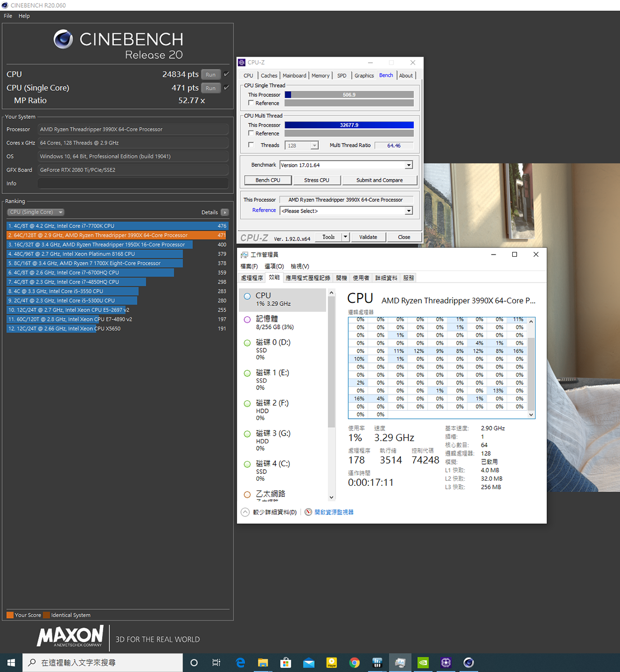Switch to CPU-Z via purple taskbar icon
This screenshot has height=672, width=620.
coord(446,663)
